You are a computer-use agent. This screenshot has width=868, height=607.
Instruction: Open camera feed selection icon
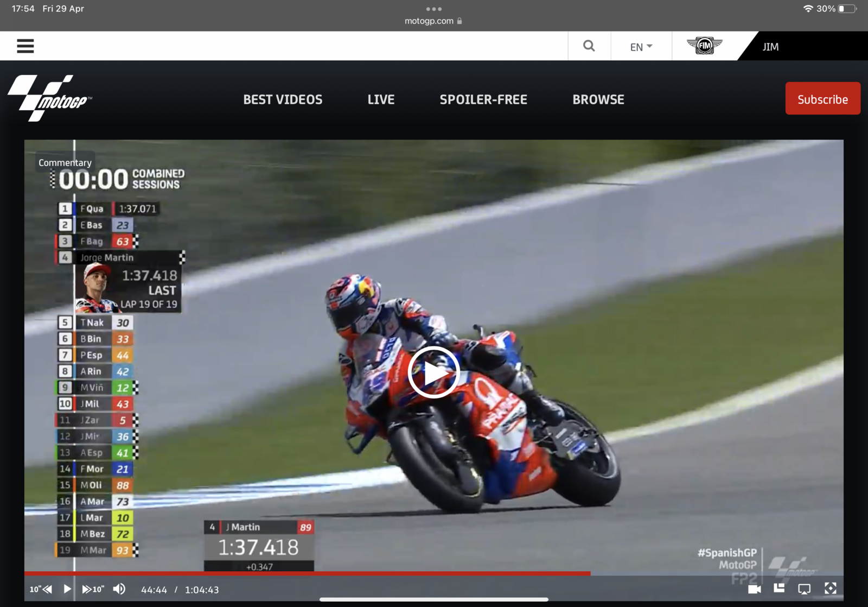click(x=754, y=589)
